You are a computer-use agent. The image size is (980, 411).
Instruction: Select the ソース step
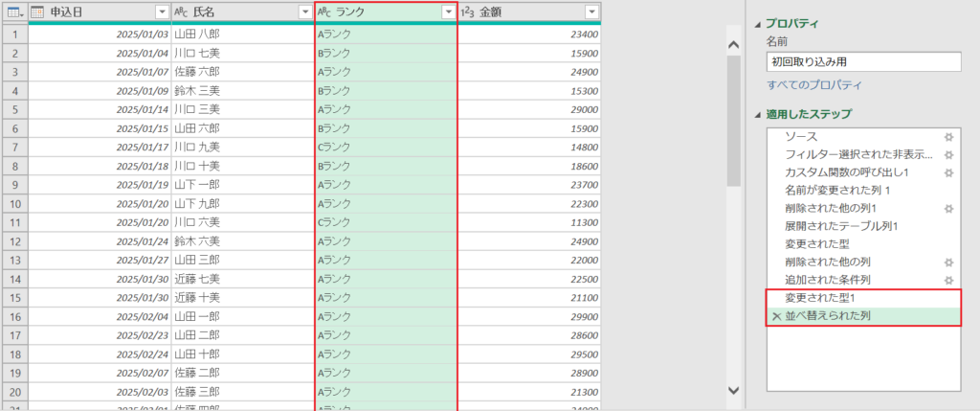coord(863,136)
